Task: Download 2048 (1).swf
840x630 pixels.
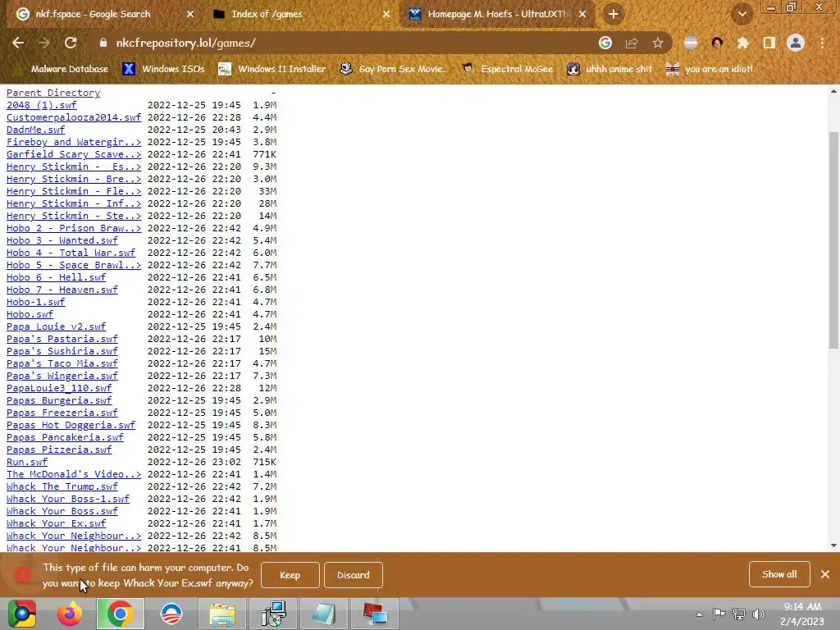Action: (41, 105)
